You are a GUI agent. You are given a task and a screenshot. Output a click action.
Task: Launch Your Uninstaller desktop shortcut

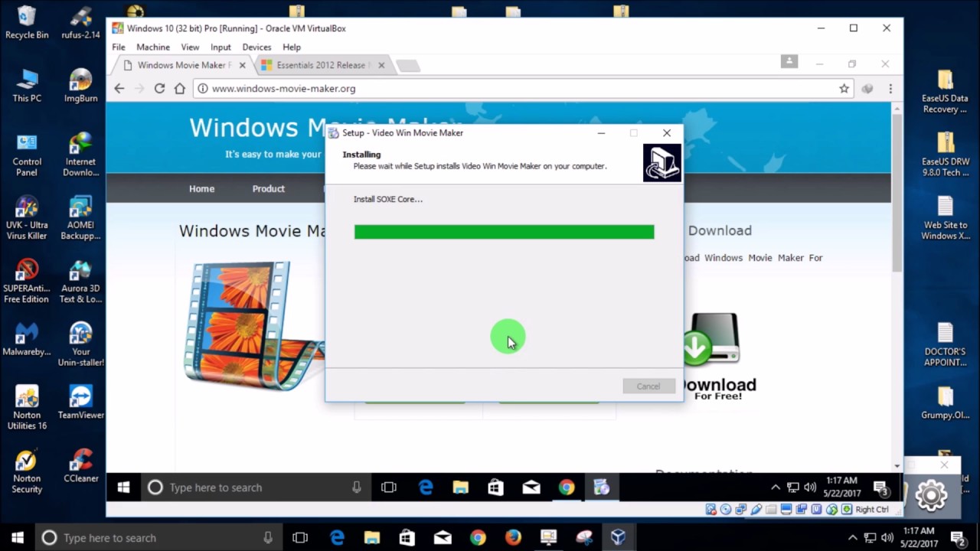[80, 345]
